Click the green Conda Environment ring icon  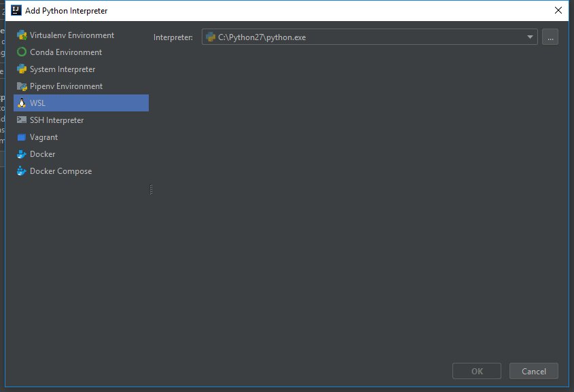tap(22, 52)
